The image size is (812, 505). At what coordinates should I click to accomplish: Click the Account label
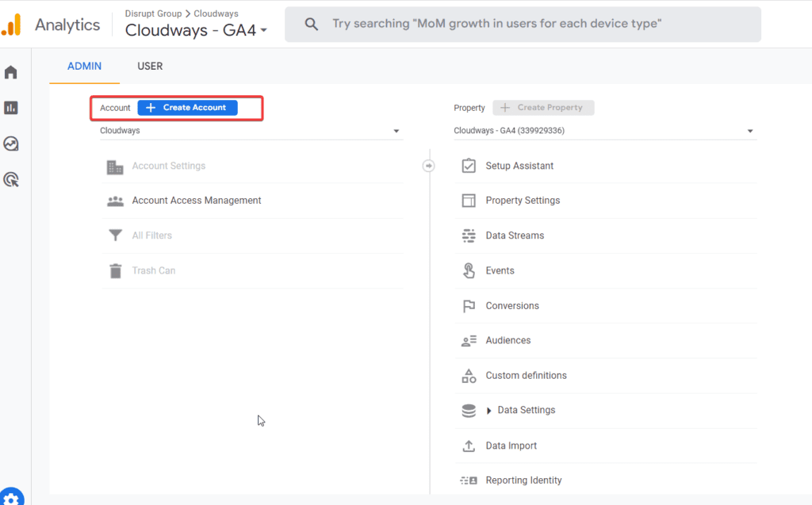(x=115, y=108)
